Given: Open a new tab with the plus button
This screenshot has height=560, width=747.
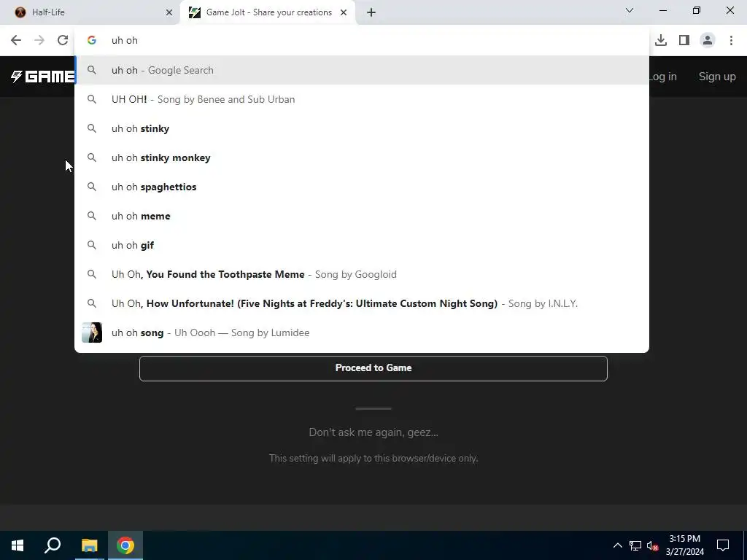Looking at the screenshot, I should (x=371, y=12).
